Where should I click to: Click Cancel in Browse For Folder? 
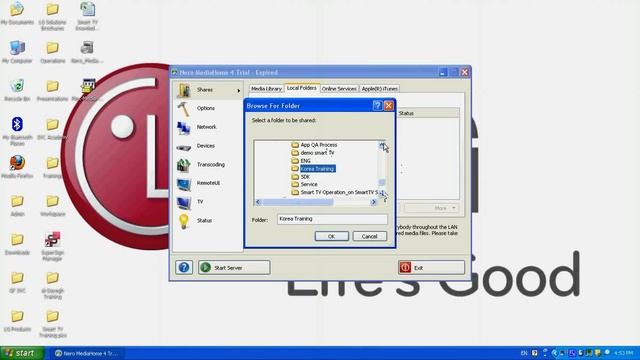click(369, 236)
